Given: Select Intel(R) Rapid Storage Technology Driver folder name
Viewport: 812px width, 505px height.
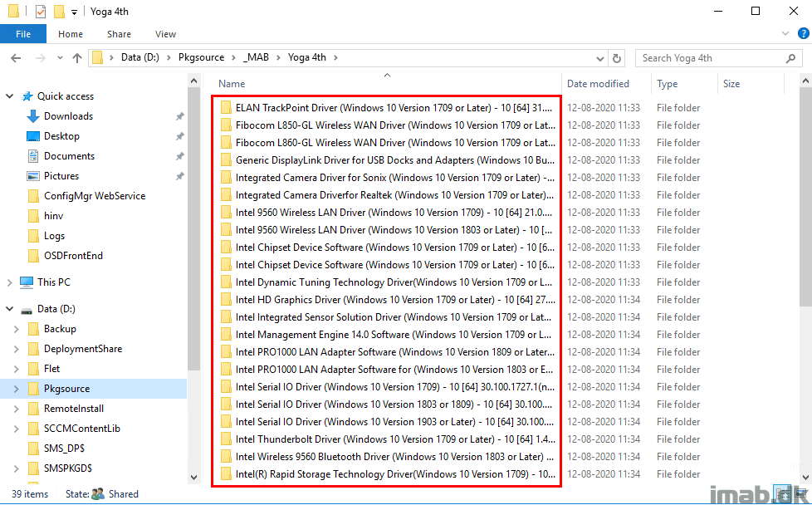Looking at the screenshot, I should [x=395, y=474].
